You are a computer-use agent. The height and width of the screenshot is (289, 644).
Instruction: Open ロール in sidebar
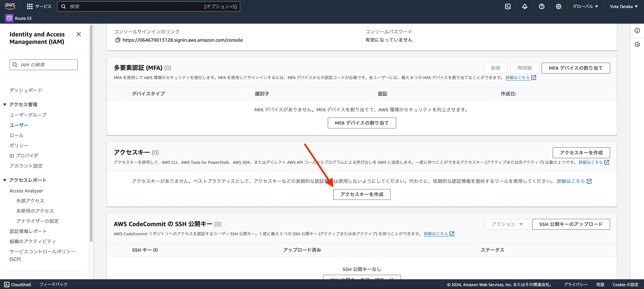16,136
